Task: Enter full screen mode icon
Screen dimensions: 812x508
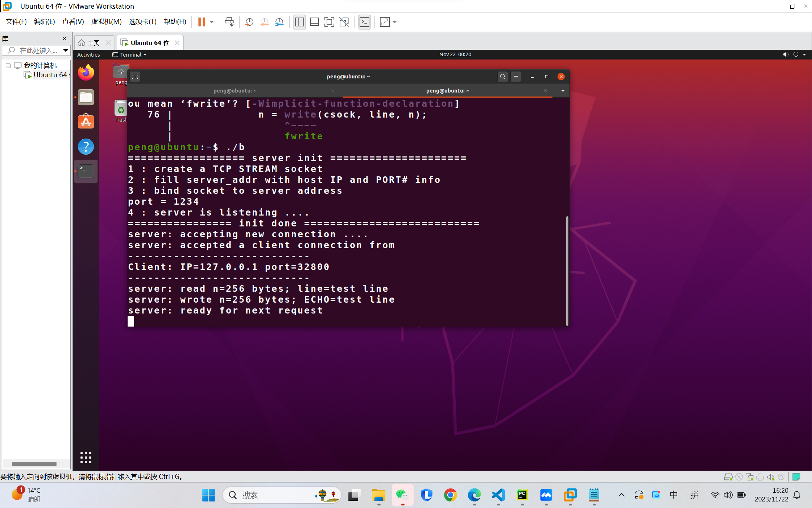Action: [x=329, y=22]
